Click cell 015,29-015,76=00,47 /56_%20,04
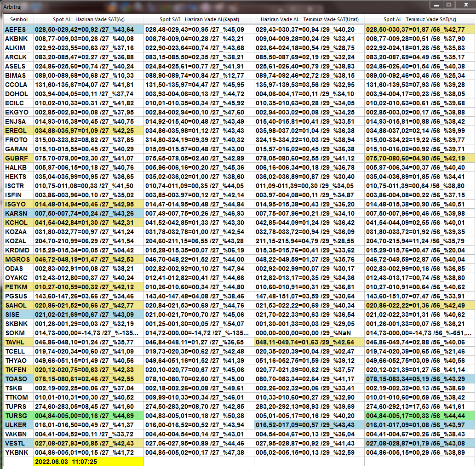The width and height of the screenshot is (476, 469). tap(420, 250)
